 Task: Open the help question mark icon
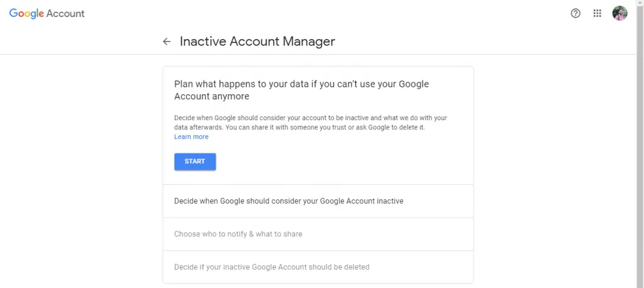click(x=575, y=14)
